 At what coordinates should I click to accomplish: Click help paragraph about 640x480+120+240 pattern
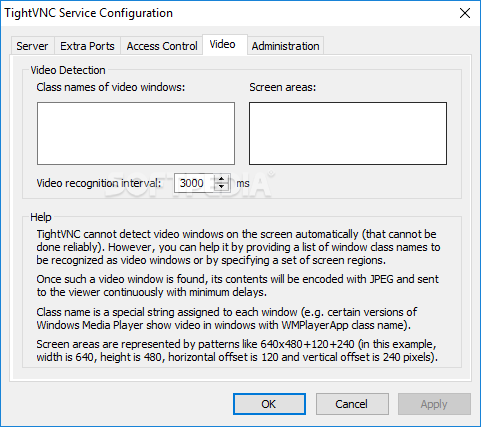(237, 351)
